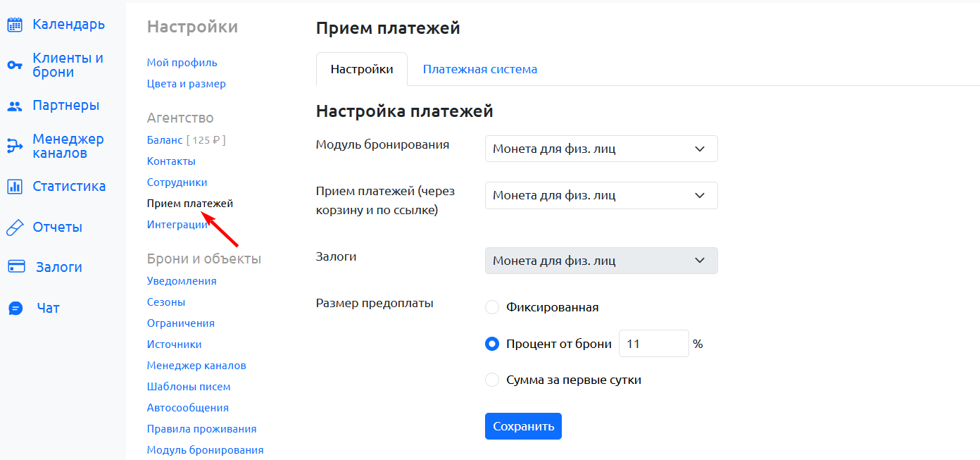Open Чат from the left menu
The height and width of the screenshot is (460, 980).
[48, 308]
